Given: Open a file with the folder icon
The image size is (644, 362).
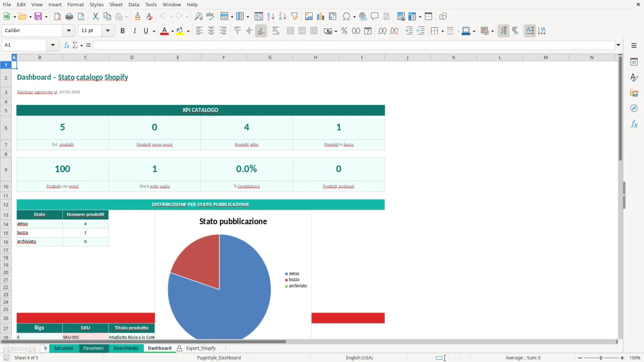Looking at the screenshot, I should click(x=22, y=17).
